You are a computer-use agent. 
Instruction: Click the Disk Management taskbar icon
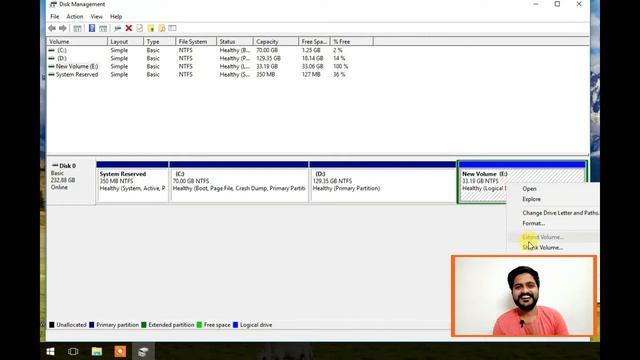click(x=143, y=351)
